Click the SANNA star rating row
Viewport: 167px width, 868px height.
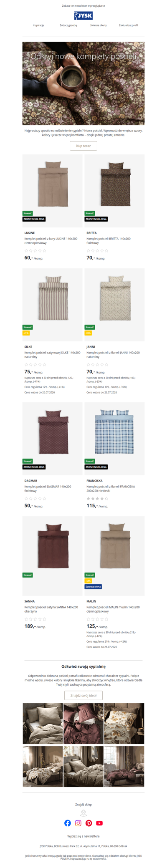[x=35, y=619]
